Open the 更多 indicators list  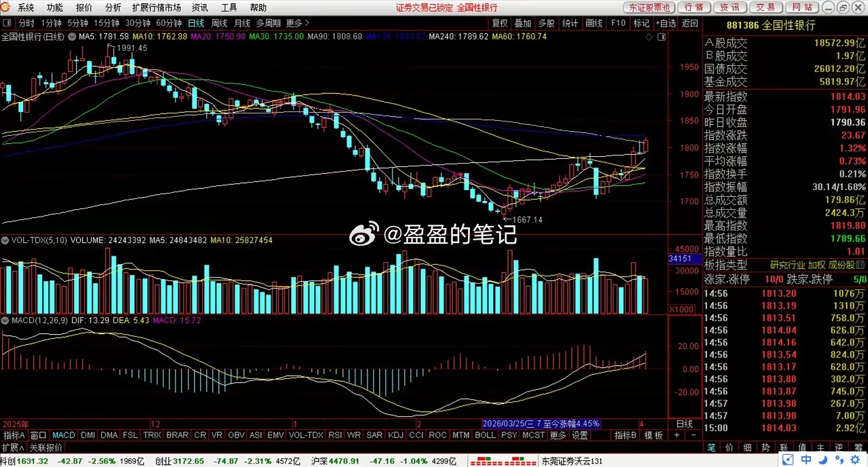pyautogui.click(x=557, y=435)
